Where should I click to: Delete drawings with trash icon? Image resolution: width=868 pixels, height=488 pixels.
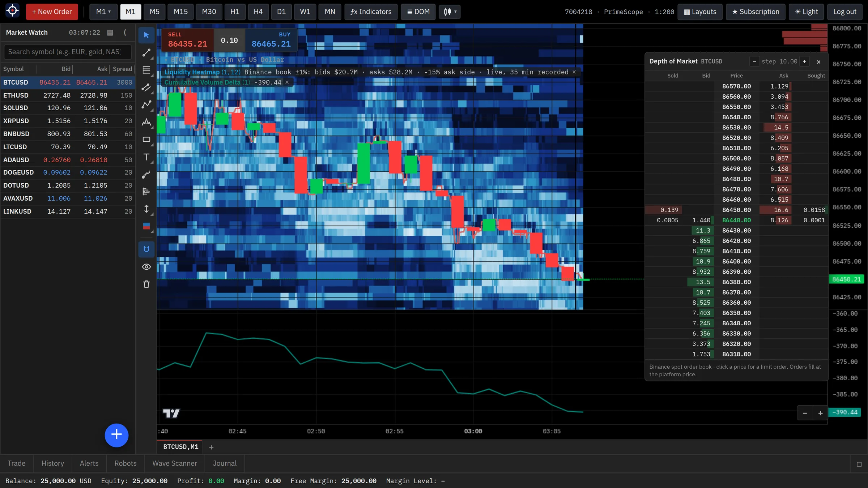click(x=146, y=284)
